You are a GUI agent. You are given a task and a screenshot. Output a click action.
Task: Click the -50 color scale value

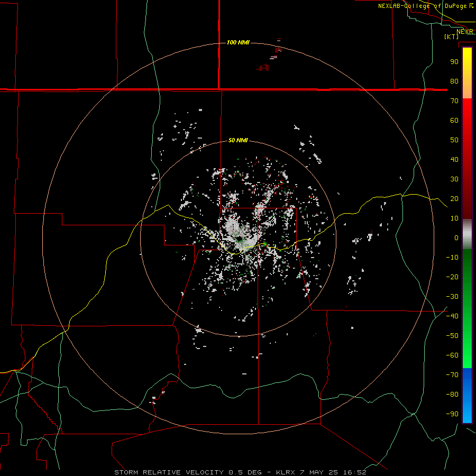tap(452, 335)
